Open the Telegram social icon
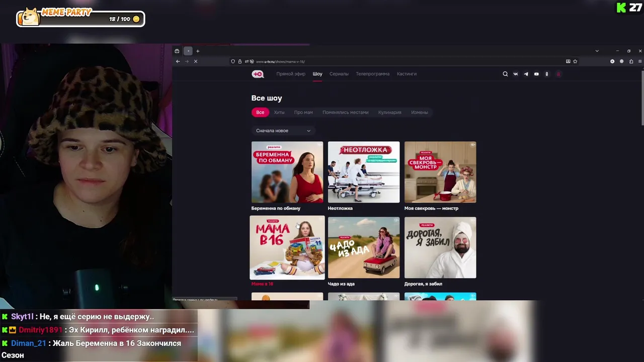 (526, 74)
